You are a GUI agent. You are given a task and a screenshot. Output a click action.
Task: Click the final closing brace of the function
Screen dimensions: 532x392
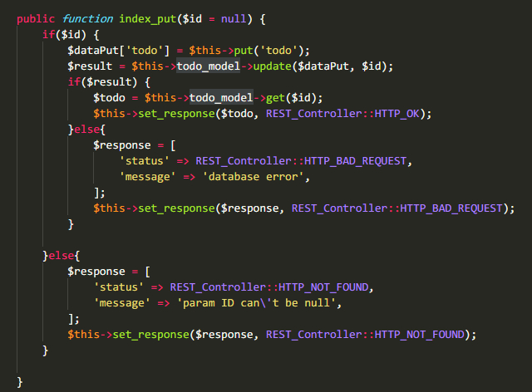click(20, 381)
